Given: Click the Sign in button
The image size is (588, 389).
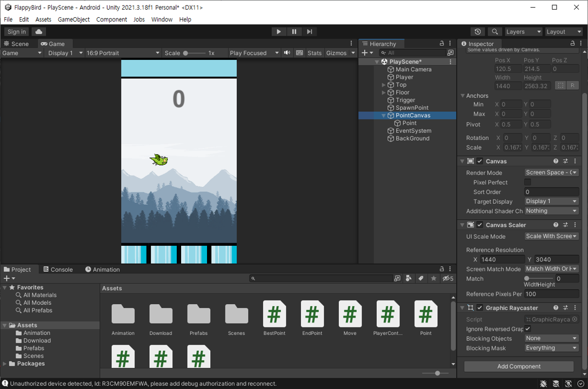Looking at the screenshot, I should click(x=17, y=32).
